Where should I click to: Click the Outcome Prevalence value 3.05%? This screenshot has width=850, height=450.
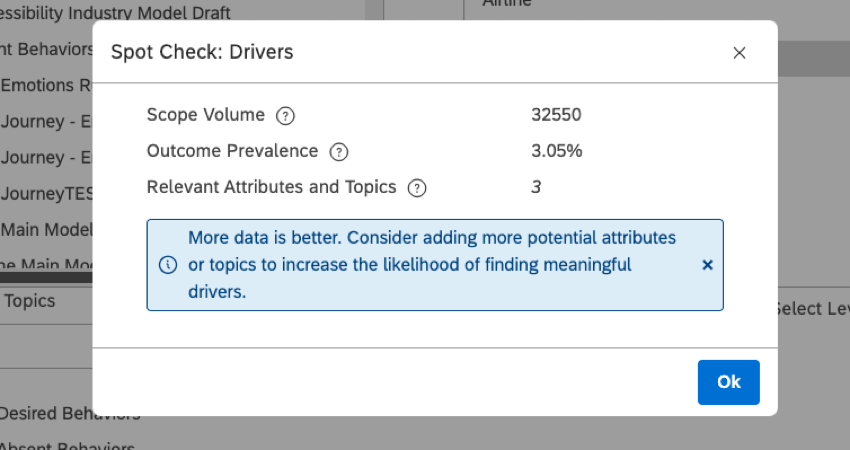click(557, 151)
